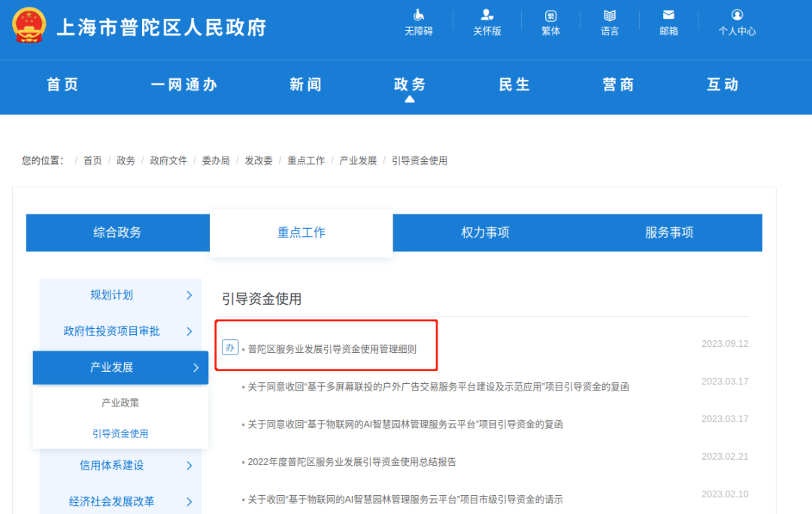The width and height of the screenshot is (812, 514).
Task: Click the 无障碍 accessibility icon
Action: click(x=419, y=15)
